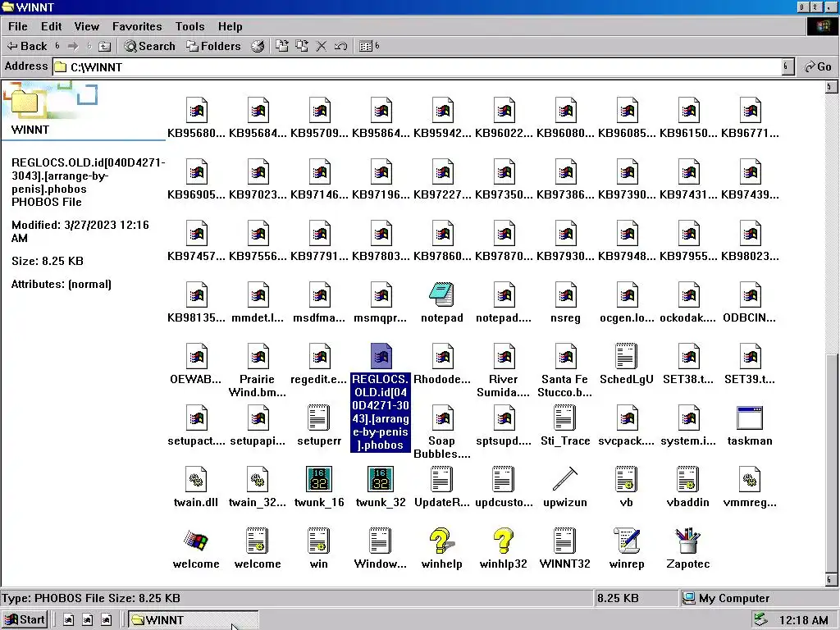The width and height of the screenshot is (840, 630).
Task: Open the address bar dropdown
Action: [x=787, y=67]
